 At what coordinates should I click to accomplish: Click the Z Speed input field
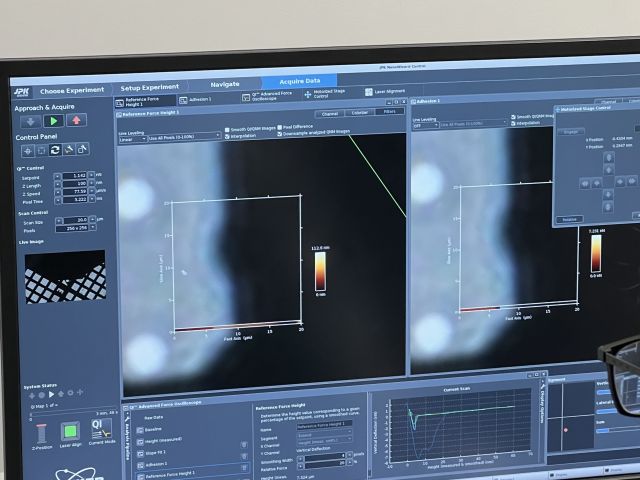(x=75, y=191)
